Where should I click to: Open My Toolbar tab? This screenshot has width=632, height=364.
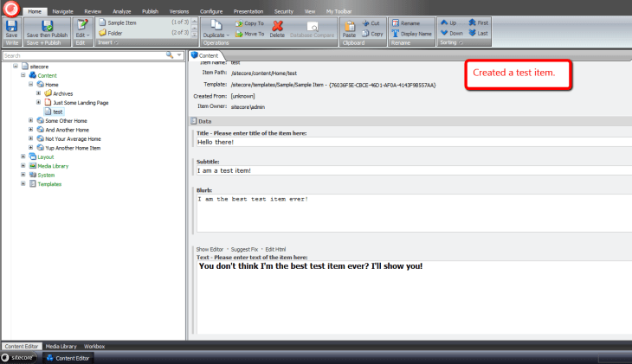click(339, 11)
